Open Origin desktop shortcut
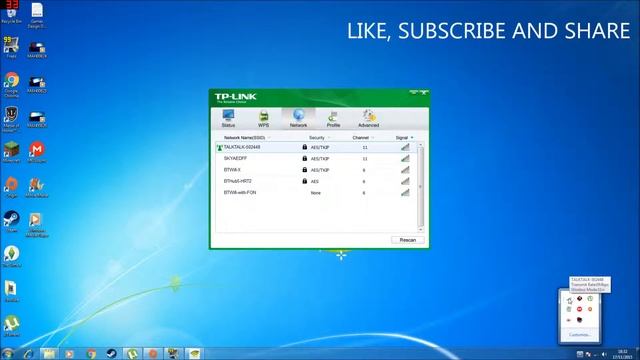Image resolution: width=640 pixels, height=360 pixels. 11,187
